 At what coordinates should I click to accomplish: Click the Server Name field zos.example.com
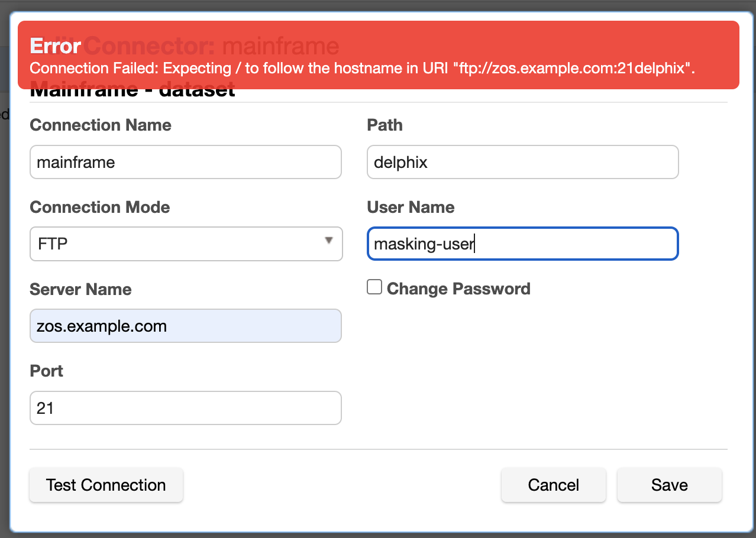coord(186,326)
